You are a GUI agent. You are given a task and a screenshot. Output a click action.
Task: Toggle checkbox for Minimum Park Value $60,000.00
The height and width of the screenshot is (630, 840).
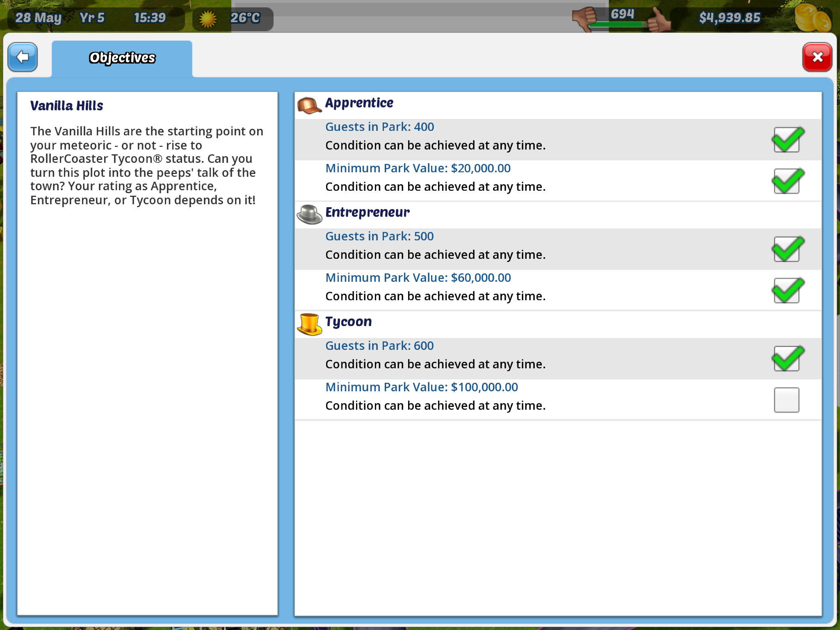787,290
